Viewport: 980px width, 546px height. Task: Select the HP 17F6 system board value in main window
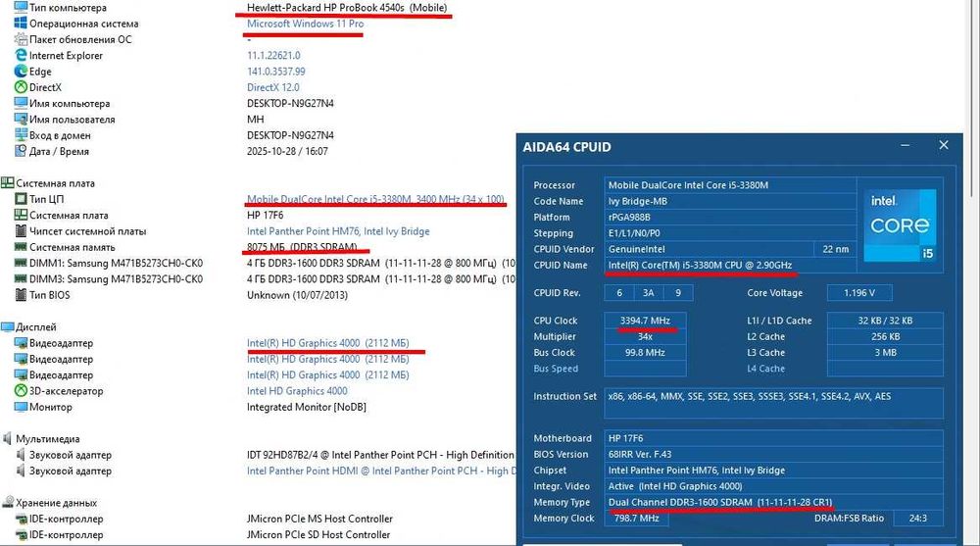[265, 215]
